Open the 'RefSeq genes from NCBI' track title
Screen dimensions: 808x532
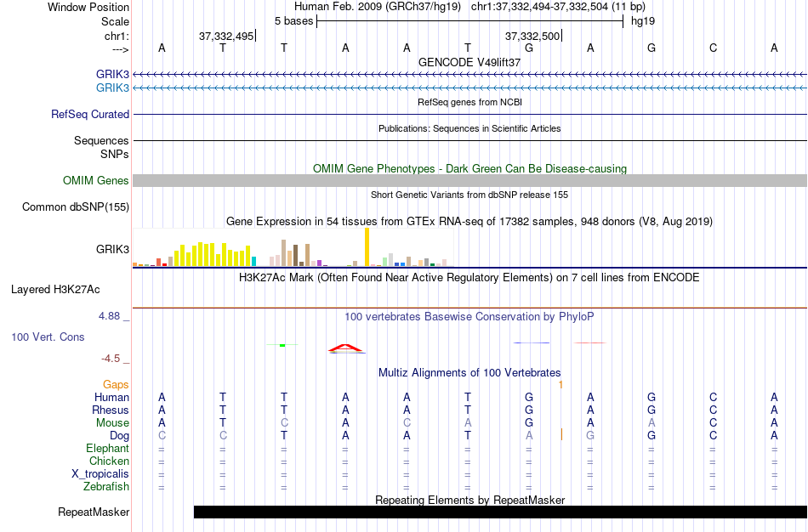pos(469,102)
